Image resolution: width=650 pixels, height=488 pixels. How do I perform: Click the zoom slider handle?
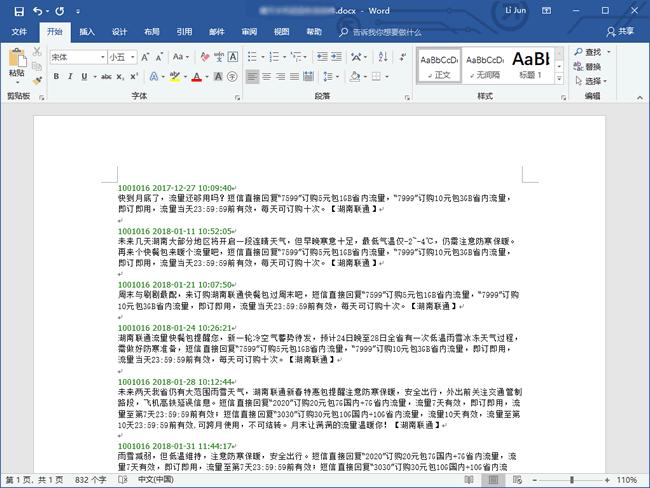[572, 480]
